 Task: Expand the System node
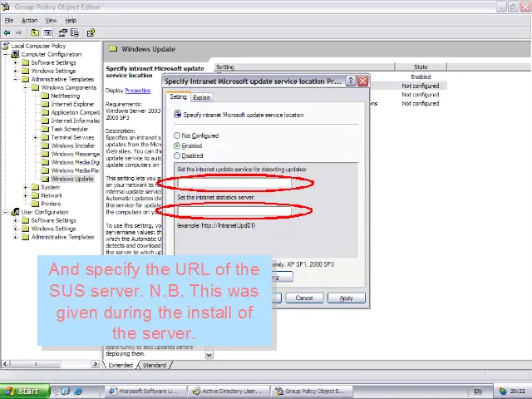(26, 187)
